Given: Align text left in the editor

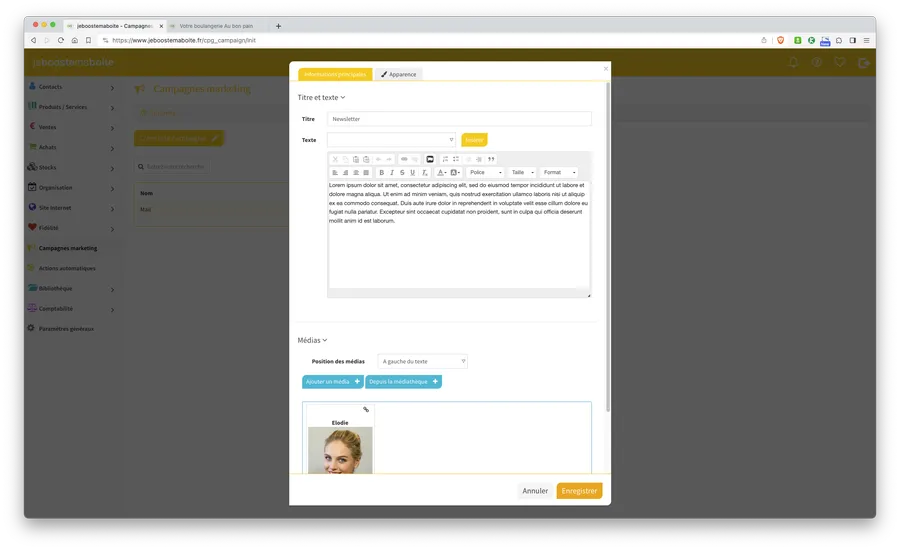Looking at the screenshot, I should [335, 172].
